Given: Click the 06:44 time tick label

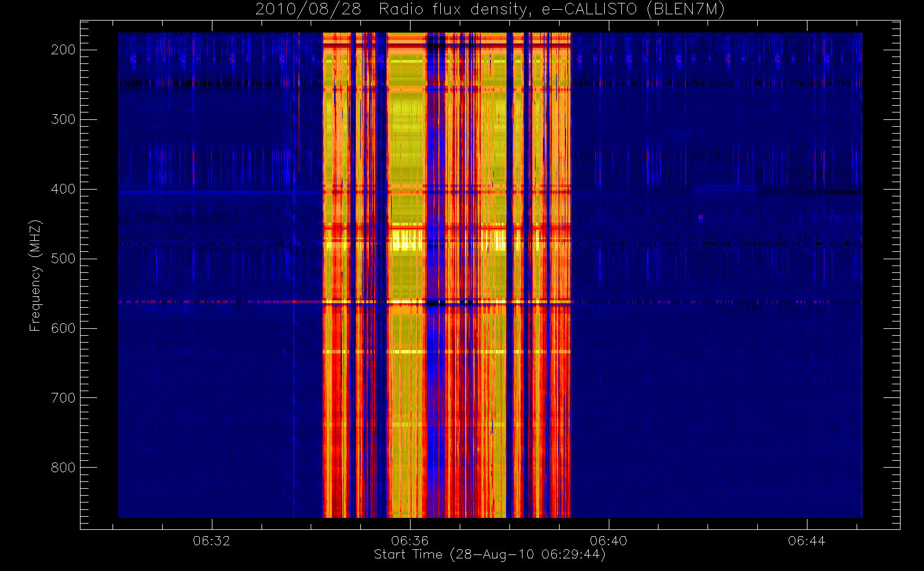Looking at the screenshot, I should pyautogui.click(x=806, y=541).
